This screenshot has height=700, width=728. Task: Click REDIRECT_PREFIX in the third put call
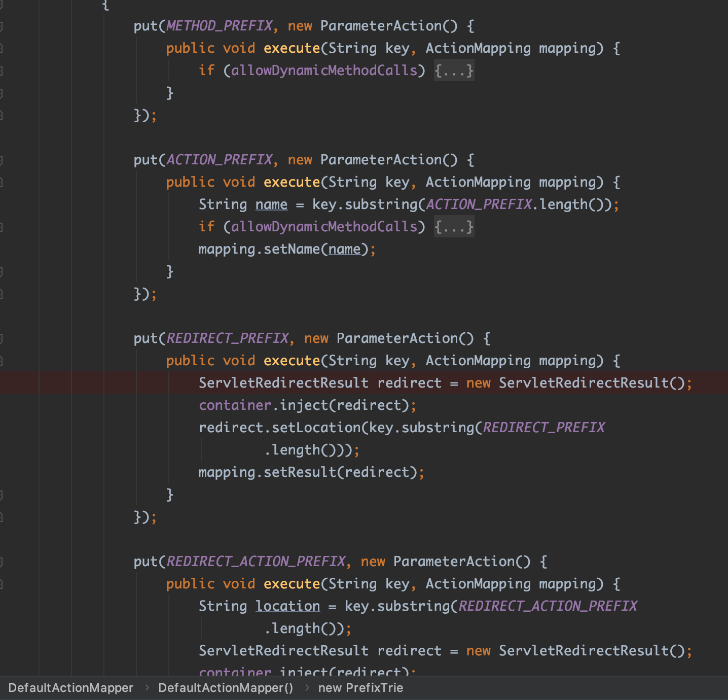(228, 338)
